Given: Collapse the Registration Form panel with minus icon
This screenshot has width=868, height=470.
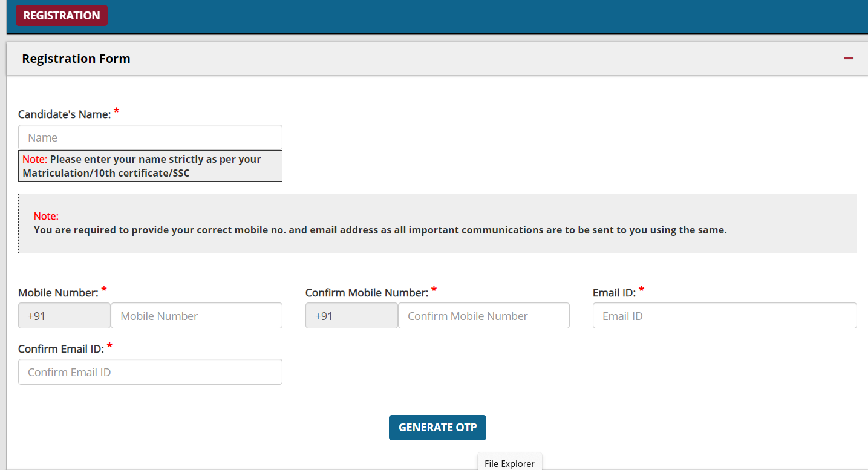Looking at the screenshot, I should 849,59.
